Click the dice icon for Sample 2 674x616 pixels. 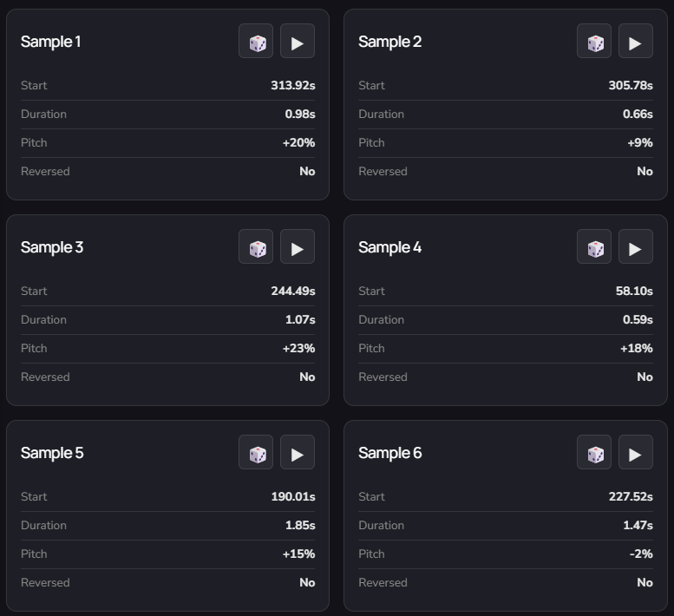(x=594, y=42)
